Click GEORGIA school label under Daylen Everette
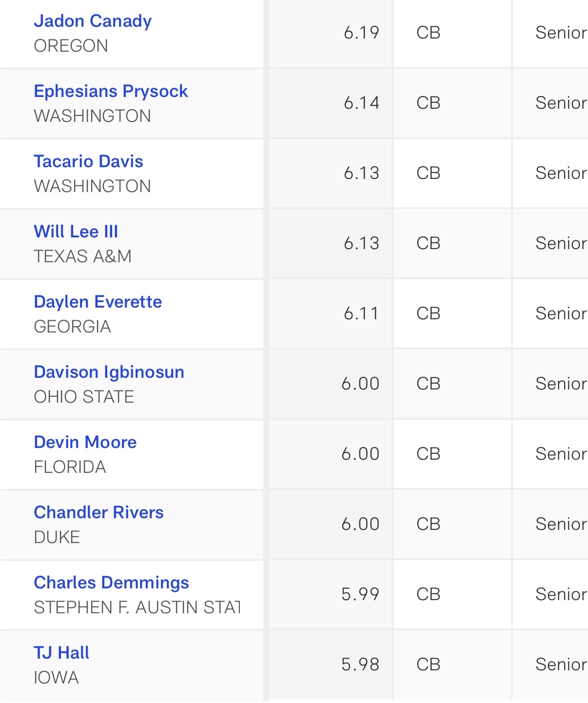The height and width of the screenshot is (703, 588). click(73, 327)
